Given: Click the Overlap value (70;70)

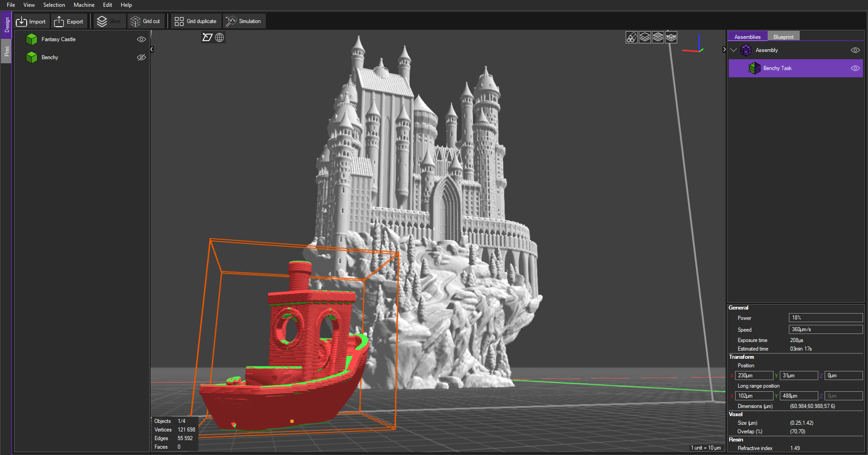Looking at the screenshot, I should (797, 432).
